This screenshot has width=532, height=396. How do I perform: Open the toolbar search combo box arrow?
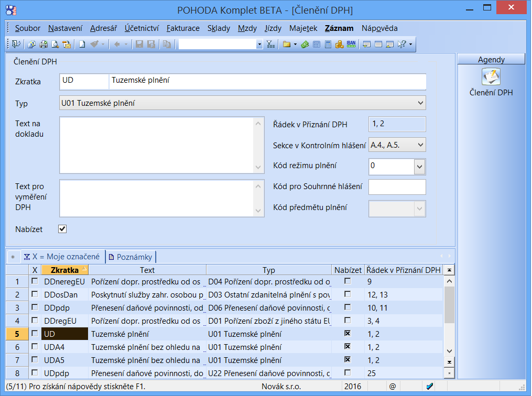(259, 45)
